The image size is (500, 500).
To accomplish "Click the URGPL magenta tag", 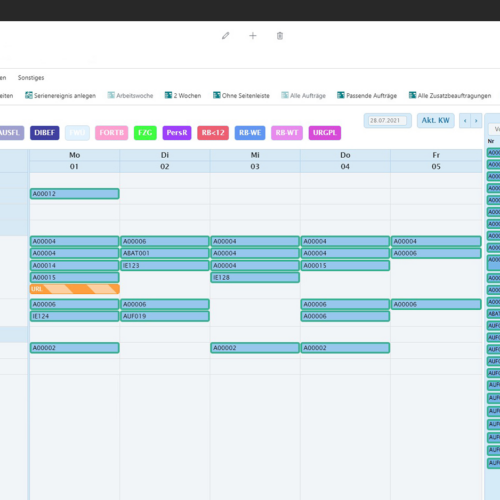I will point(325,133).
